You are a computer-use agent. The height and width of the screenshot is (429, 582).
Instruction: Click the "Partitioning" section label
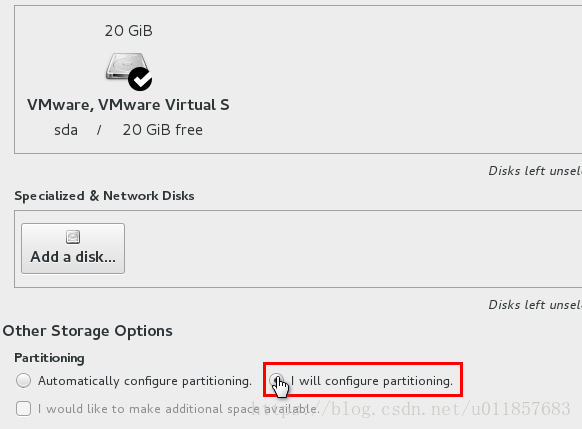point(49,358)
